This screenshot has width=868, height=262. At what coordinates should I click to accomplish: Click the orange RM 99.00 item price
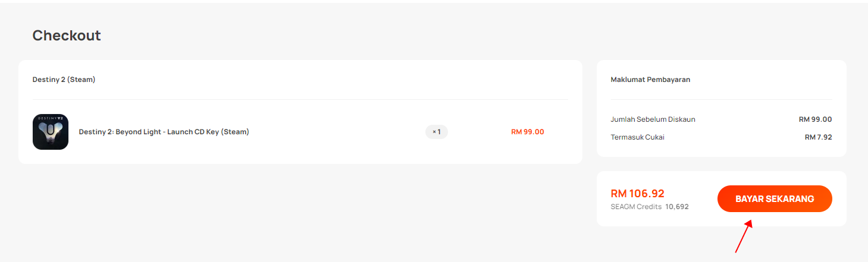528,132
